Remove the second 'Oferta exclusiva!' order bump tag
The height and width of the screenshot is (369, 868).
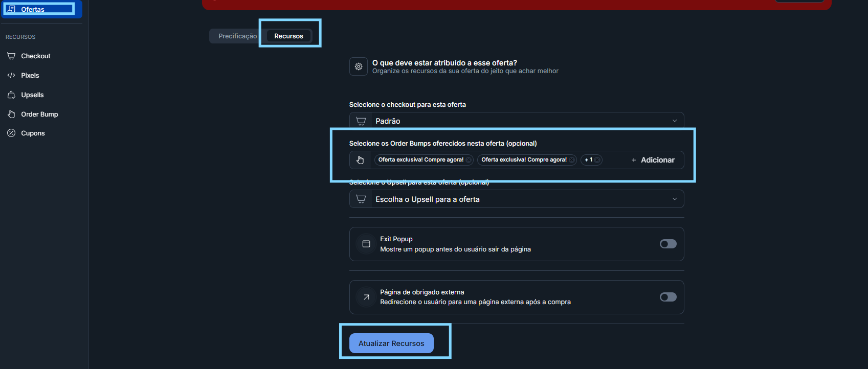tap(572, 160)
